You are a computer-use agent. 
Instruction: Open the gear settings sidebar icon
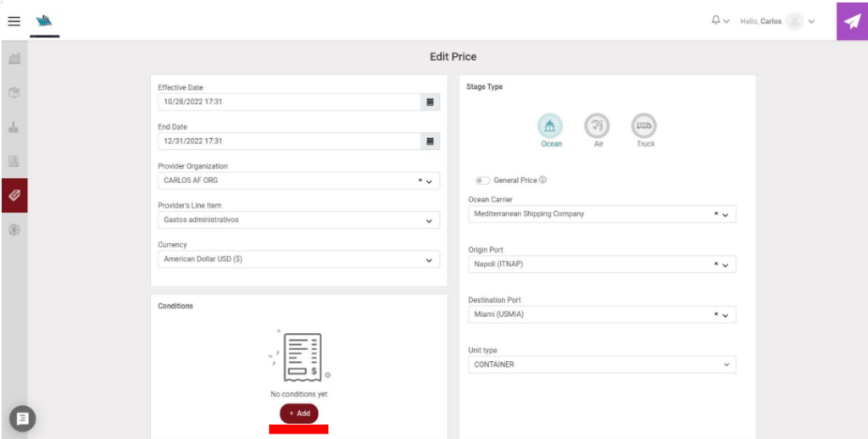coord(14,230)
